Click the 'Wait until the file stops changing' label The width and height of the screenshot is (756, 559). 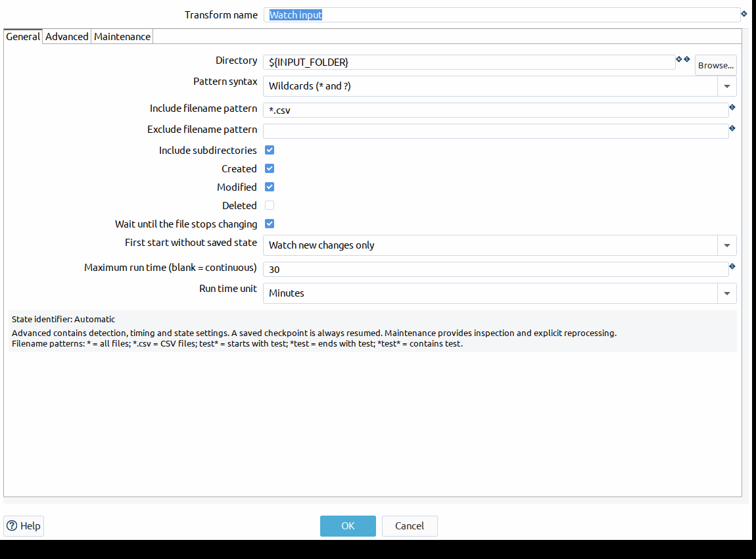(x=186, y=224)
